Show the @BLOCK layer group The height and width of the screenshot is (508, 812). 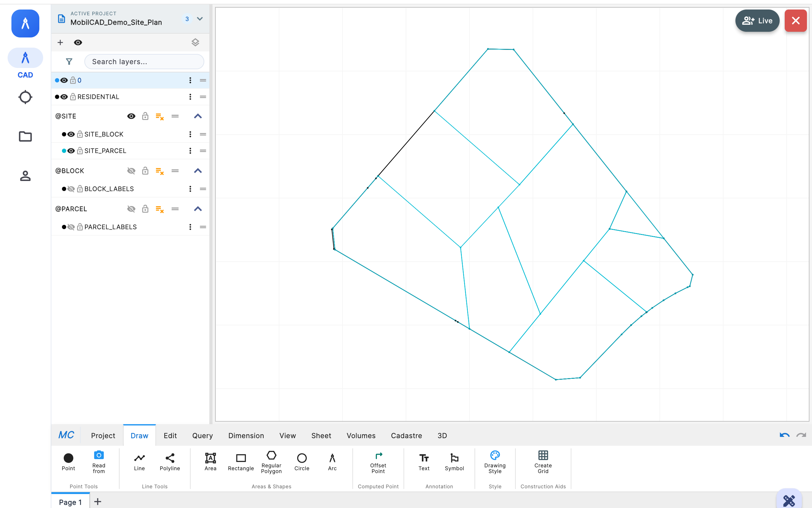pyautogui.click(x=131, y=171)
